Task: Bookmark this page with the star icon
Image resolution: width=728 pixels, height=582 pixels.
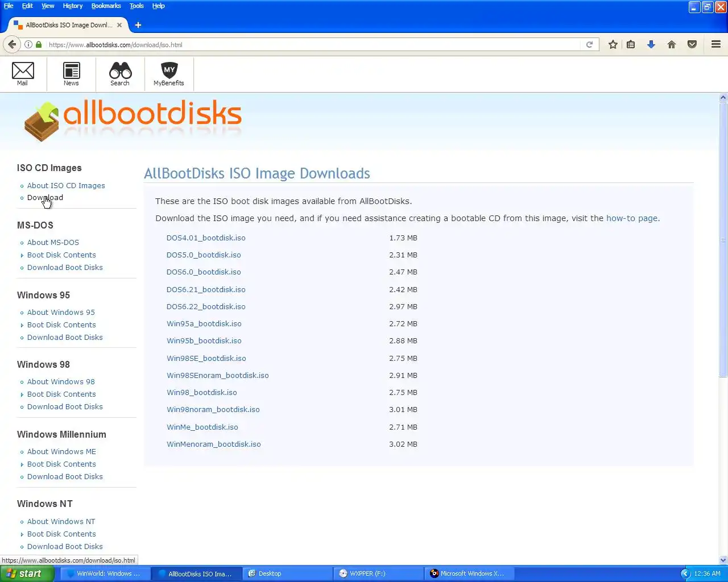Action: click(613, 44)
